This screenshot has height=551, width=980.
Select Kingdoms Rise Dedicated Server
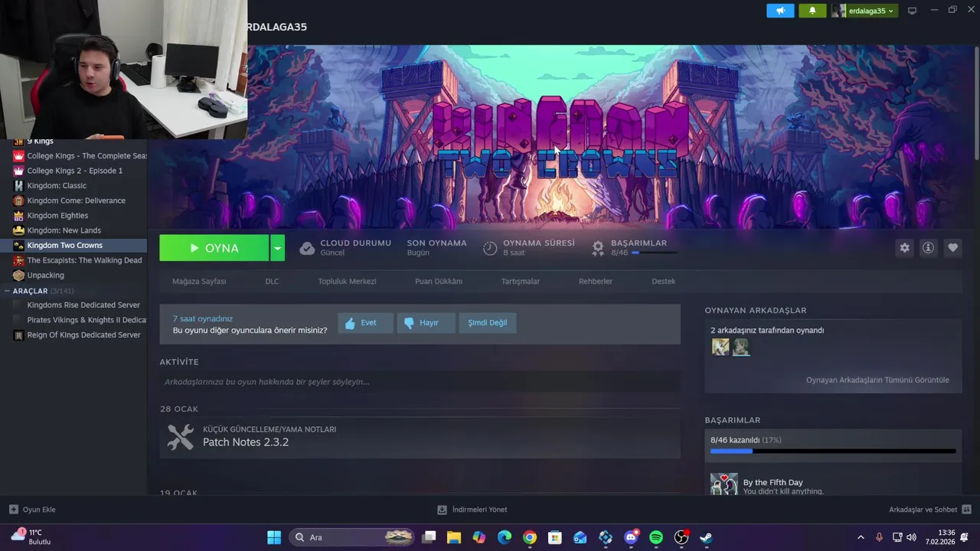tap(73, 305)
